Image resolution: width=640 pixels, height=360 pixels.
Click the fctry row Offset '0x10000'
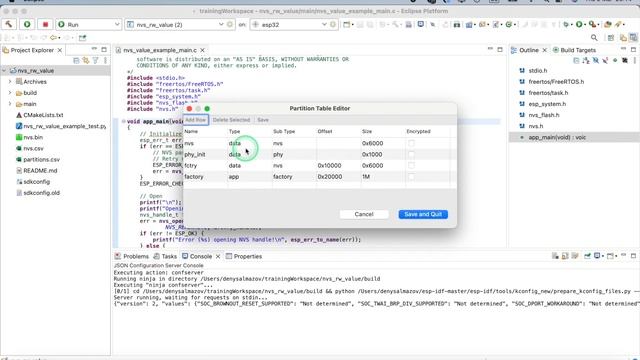(x=330, y=165)
